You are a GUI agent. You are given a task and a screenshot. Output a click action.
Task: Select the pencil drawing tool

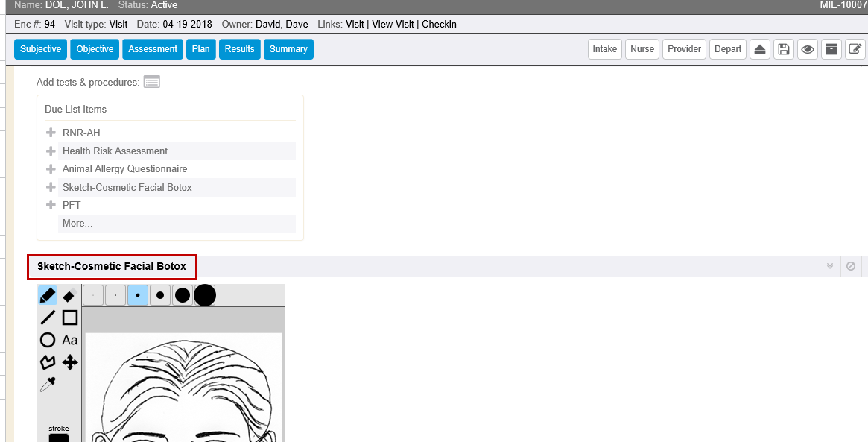(x=48, y=296)
